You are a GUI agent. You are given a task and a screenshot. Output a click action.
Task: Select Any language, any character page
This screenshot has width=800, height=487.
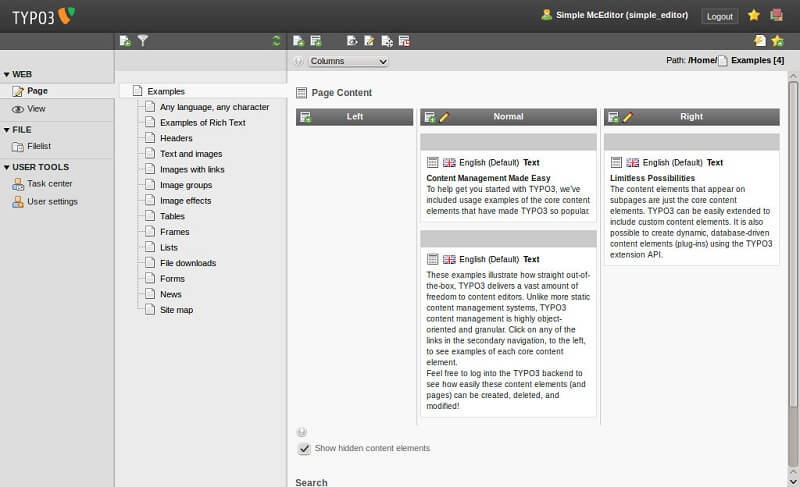(x=214, y=107)
